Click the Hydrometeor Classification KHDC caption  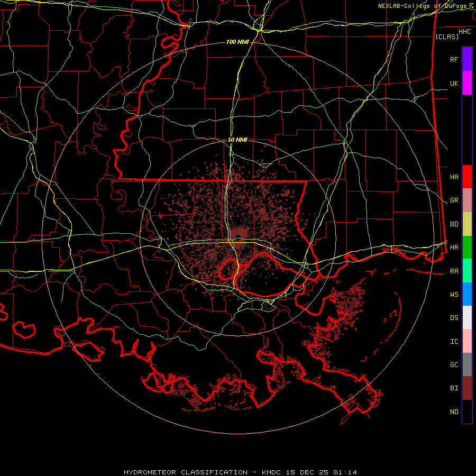click(240, 472)
